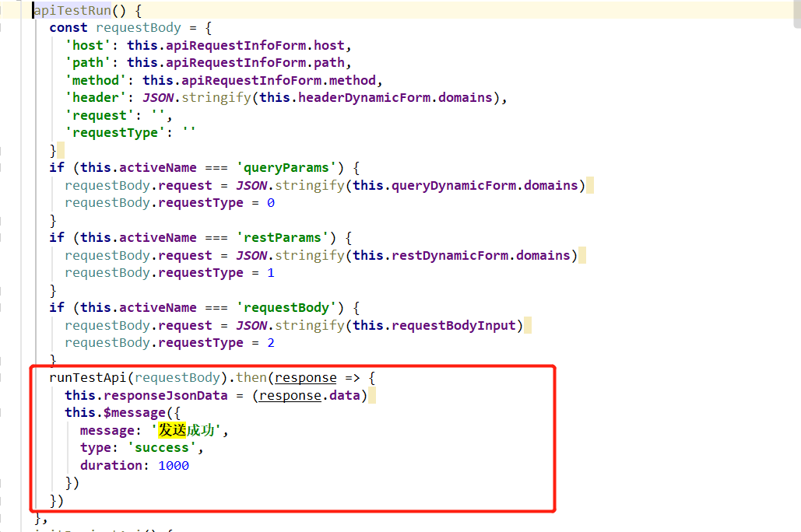This screenshot has width=801, height=532.
Task: Click the duration key name
Action: click(x=111, y=465)
